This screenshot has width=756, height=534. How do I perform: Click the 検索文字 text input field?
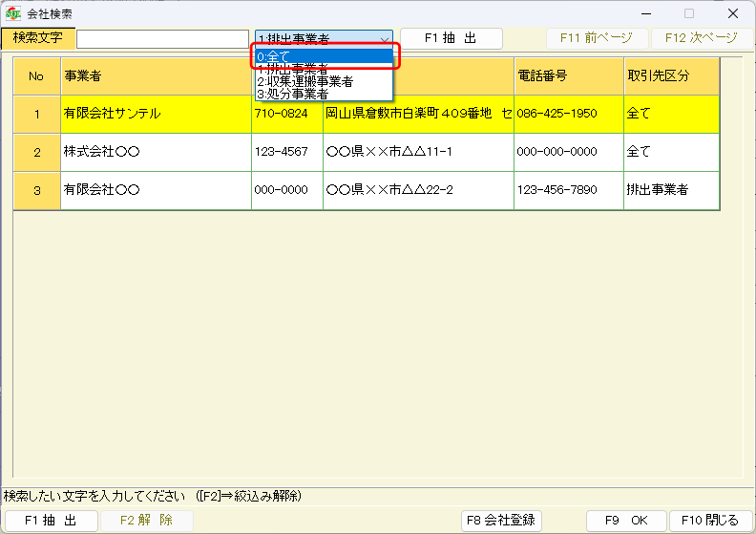coord(162,38)
